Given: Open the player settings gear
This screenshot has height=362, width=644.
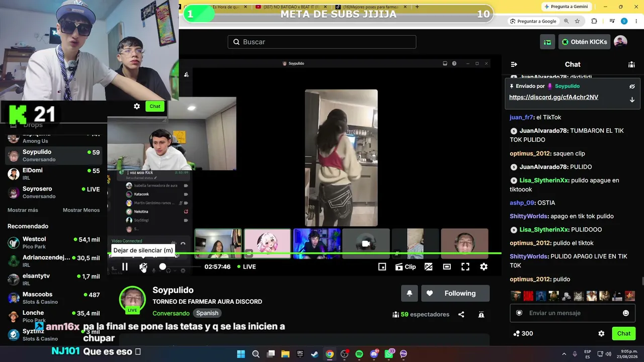Looking at the screenshot, I should coord(484,267).
